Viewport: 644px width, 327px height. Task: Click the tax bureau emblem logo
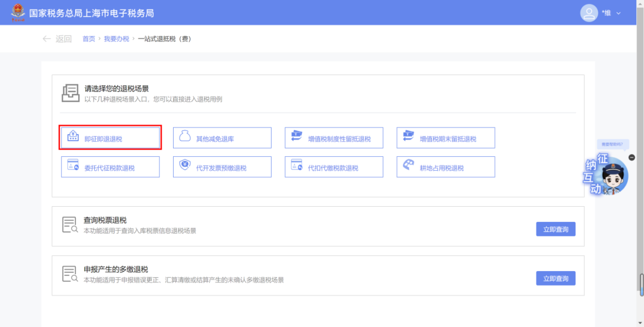pyautogui.click(x=17, y=13)
